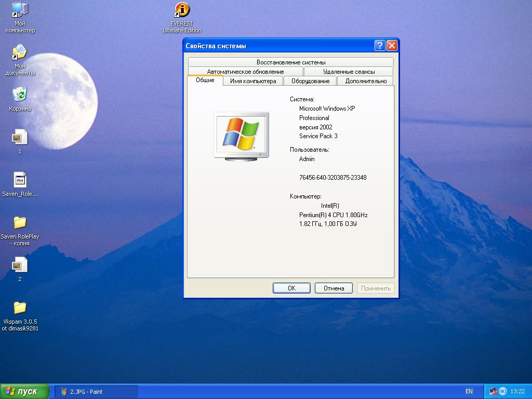Screen dimensions: 532x399
Task: Launch EVEREST Ultimate Edition shortcut
Action: click(182, 11)
